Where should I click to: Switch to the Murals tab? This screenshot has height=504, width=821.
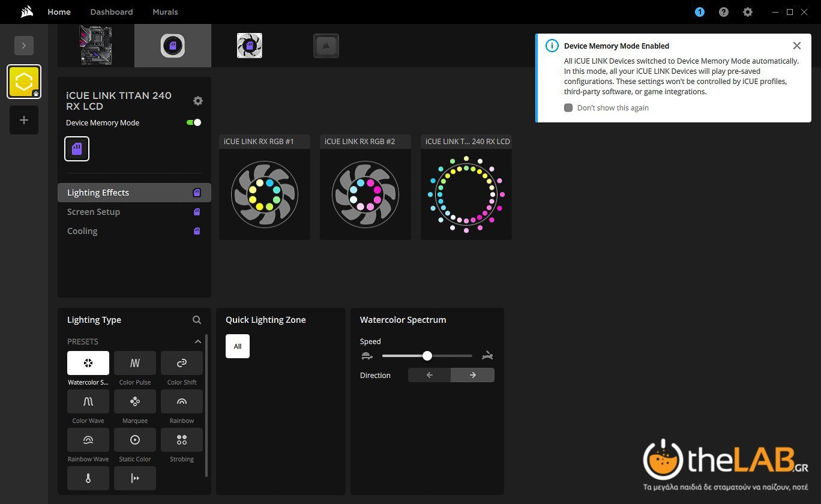point(165,12)
